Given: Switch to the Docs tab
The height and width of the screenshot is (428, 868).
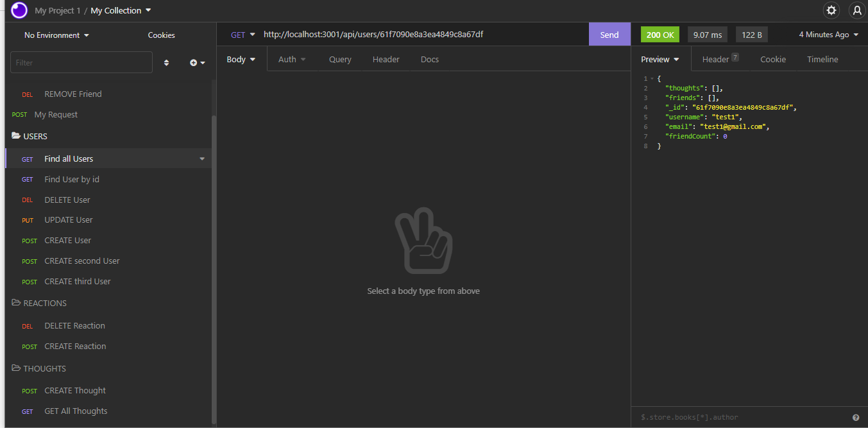Looking at the screenshot, I should point(429,59).
